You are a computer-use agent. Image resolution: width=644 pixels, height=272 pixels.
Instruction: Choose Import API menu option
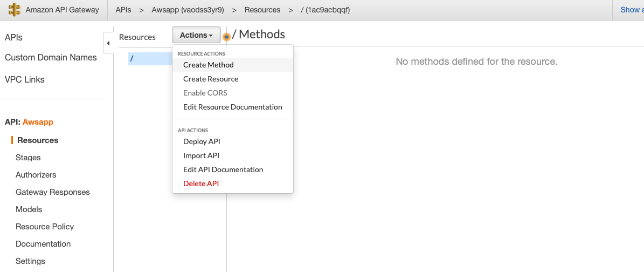(232, 155)
